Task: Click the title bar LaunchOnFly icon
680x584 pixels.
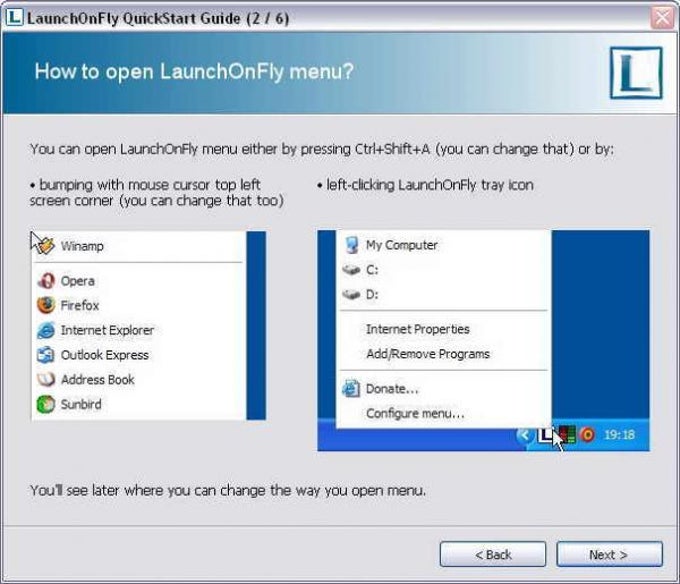Action: pos(14,17)
